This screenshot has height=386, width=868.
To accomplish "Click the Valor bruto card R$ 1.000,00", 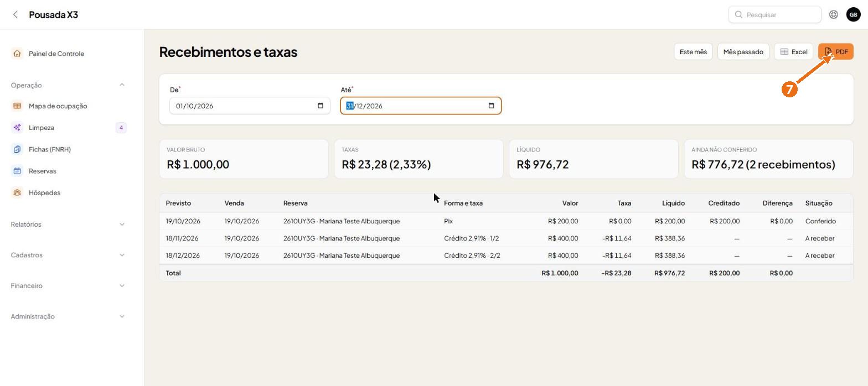I will [244, 159].
